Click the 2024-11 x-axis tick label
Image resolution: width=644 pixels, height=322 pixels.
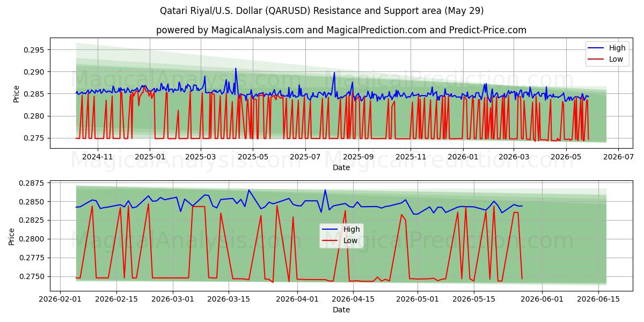pyautogui.click(x=98, y=157)
